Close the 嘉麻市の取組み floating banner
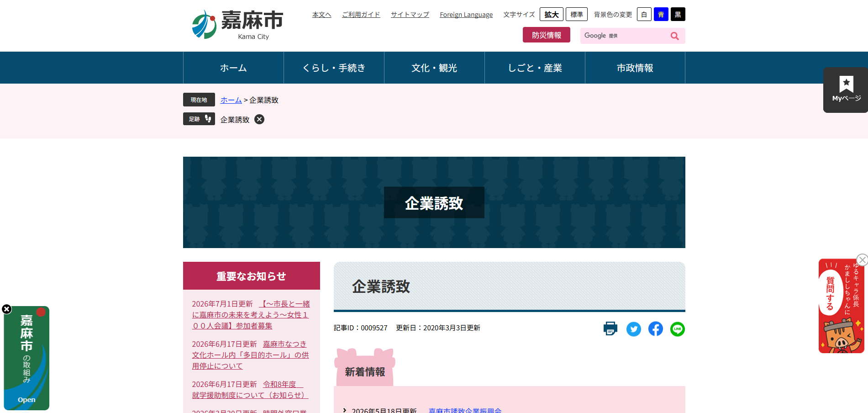This screenshot has width=868, height=413. [x=6, y=309]
